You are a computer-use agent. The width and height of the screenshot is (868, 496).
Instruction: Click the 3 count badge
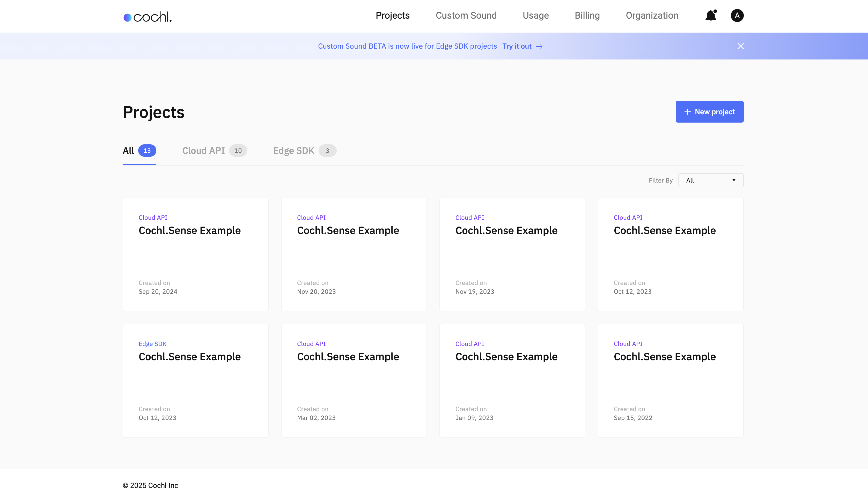327,151
